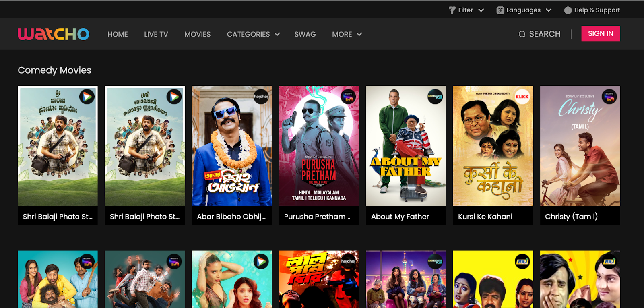Click Sony LIV badge on poster of leaping men

click(174, 262)
